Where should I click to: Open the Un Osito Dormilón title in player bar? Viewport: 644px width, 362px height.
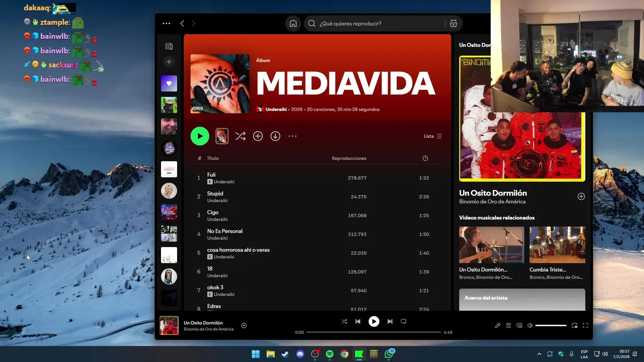tap(203, 323)
